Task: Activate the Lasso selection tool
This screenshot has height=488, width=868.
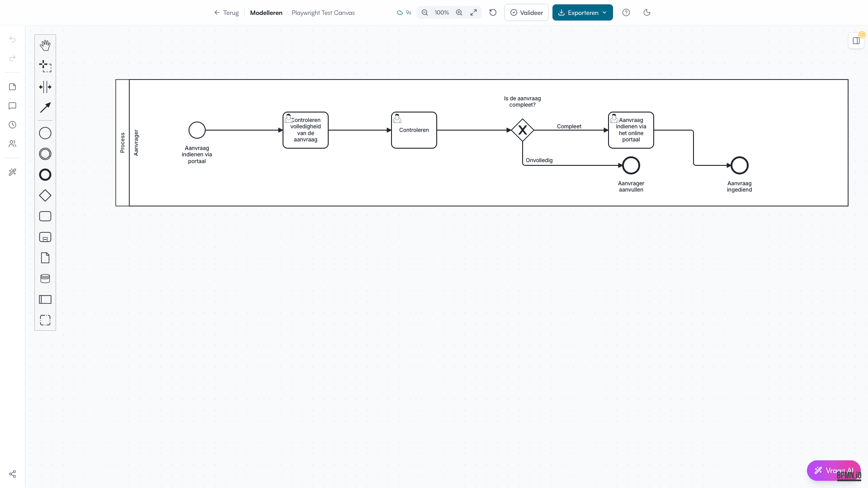Action: tap(45, 66)
